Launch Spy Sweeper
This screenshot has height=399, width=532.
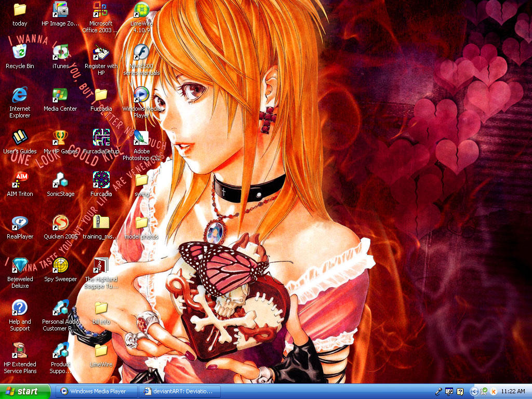(x=60, y=265)
